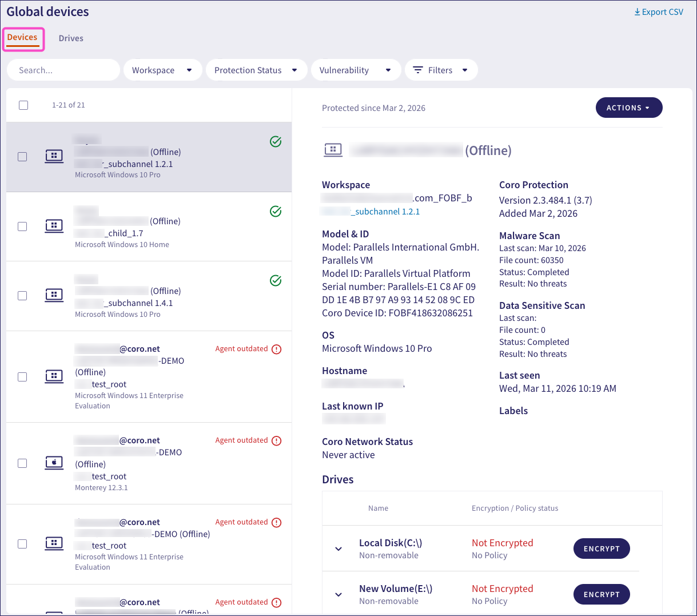
Task: Open the ACTIONS dropdown menu
Action: click(629, 108)
